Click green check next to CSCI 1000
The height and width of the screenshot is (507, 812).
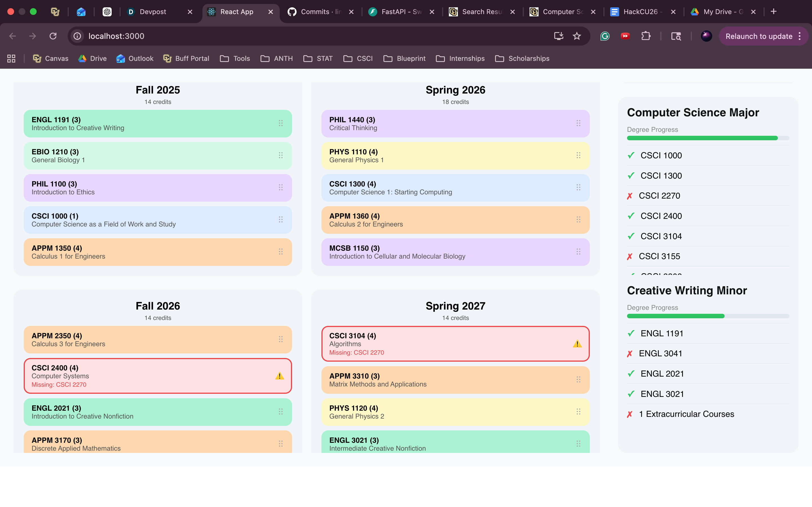tap(631, 155)
